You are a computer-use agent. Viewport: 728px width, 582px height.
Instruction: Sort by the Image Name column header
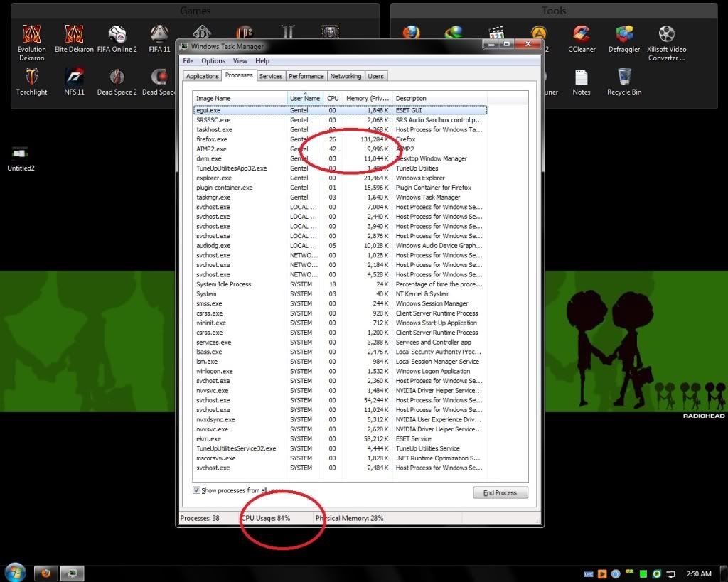240,98
